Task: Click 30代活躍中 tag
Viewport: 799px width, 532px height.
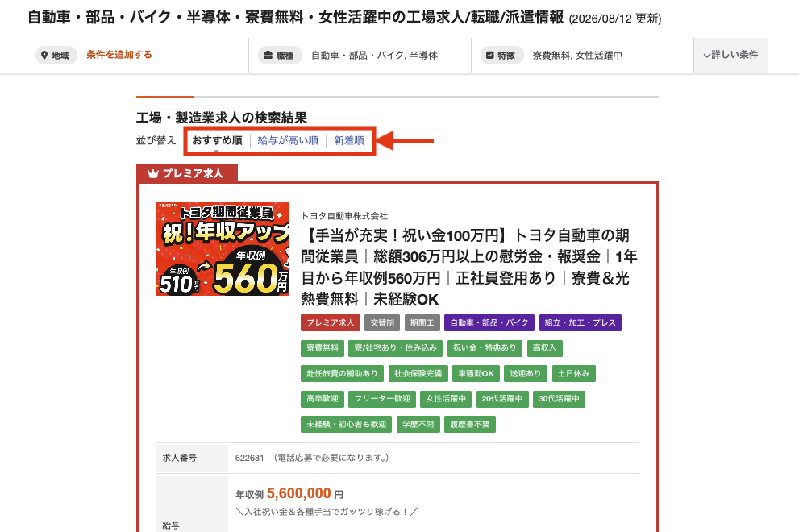Action: coord(559,399)
